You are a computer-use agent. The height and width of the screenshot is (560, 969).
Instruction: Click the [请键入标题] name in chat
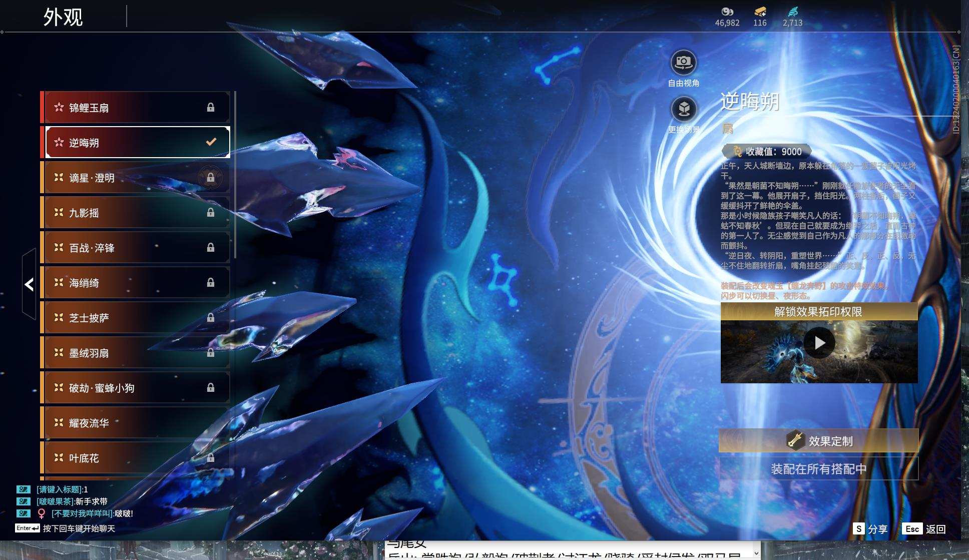(x=60, y=489)
